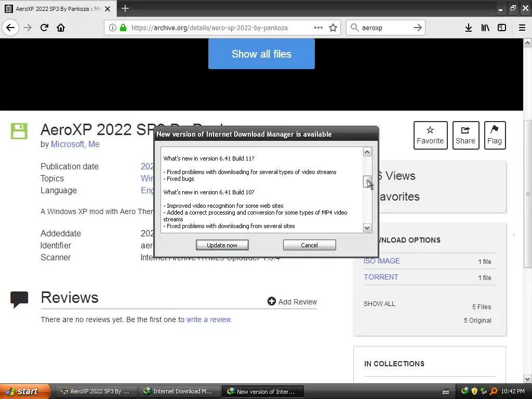Cancel the IDM update dialog
This screenshot has width=532, height=399.
point(309,245)
